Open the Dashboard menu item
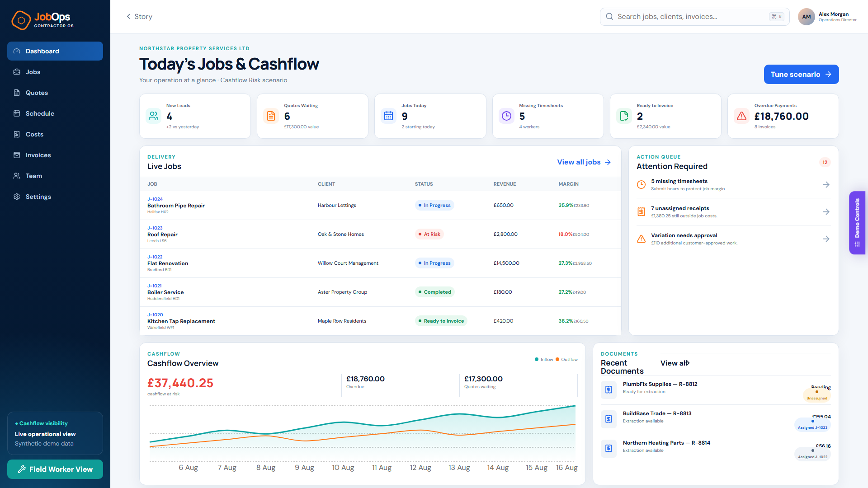The image size is (868, 488). (x=55, y=51)
